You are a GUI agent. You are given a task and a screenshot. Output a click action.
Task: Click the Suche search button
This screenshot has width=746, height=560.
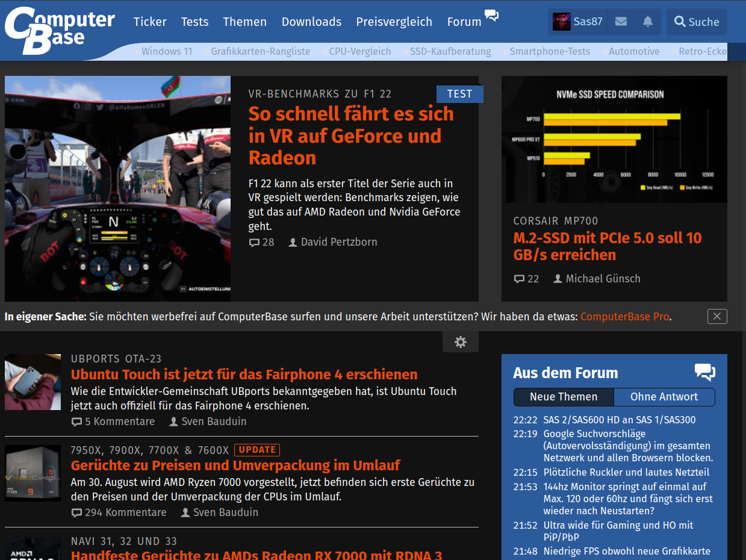click(x=697, y=22)
